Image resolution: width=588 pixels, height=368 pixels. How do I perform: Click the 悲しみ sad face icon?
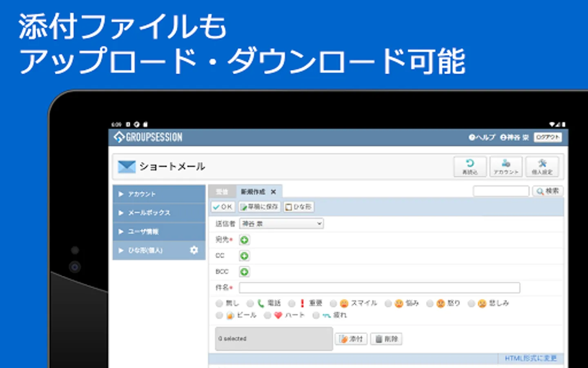[482, 303]
